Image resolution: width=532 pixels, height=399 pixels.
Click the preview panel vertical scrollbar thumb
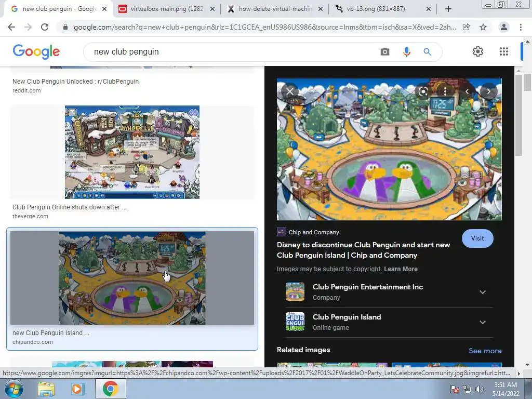click(518, 115)
